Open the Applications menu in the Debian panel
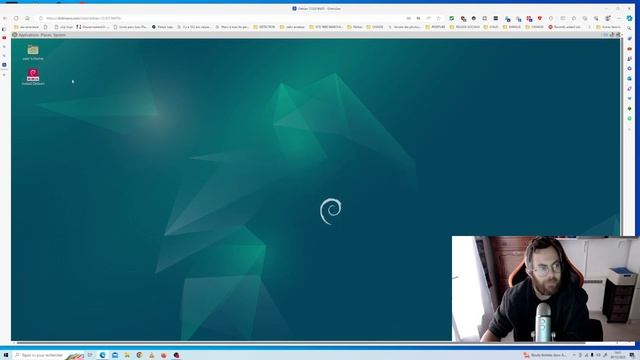640x360 pixels. pos(29,35)
